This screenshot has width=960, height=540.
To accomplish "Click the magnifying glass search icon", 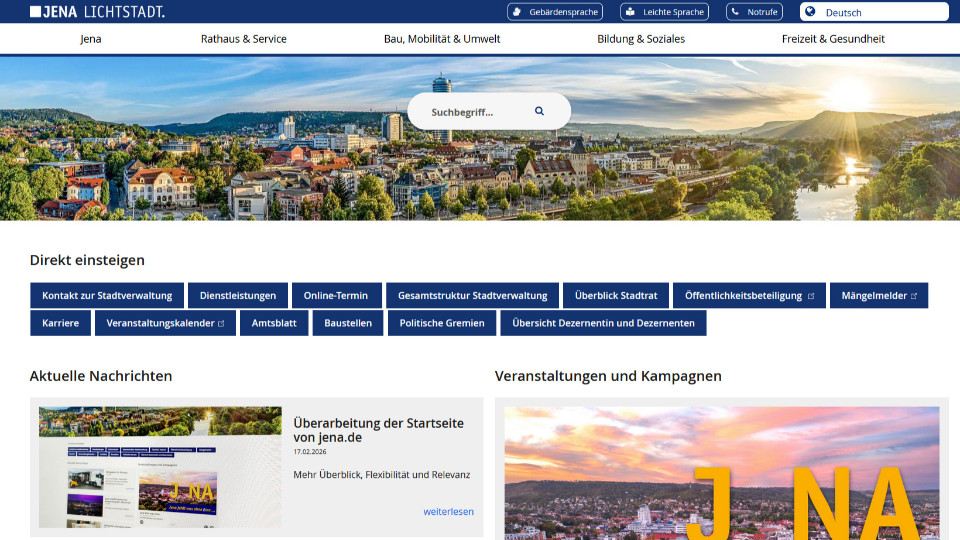I will click(x=539, y=111).
